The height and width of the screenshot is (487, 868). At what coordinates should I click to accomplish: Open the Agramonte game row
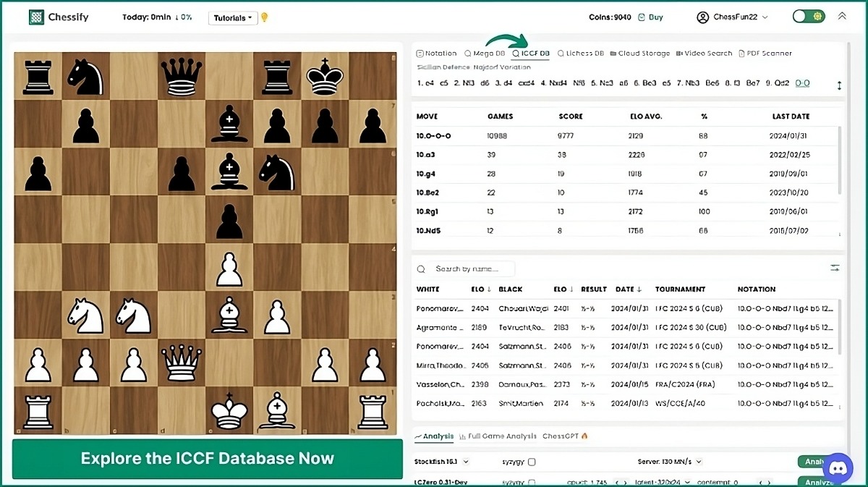[x=625, y=328]
